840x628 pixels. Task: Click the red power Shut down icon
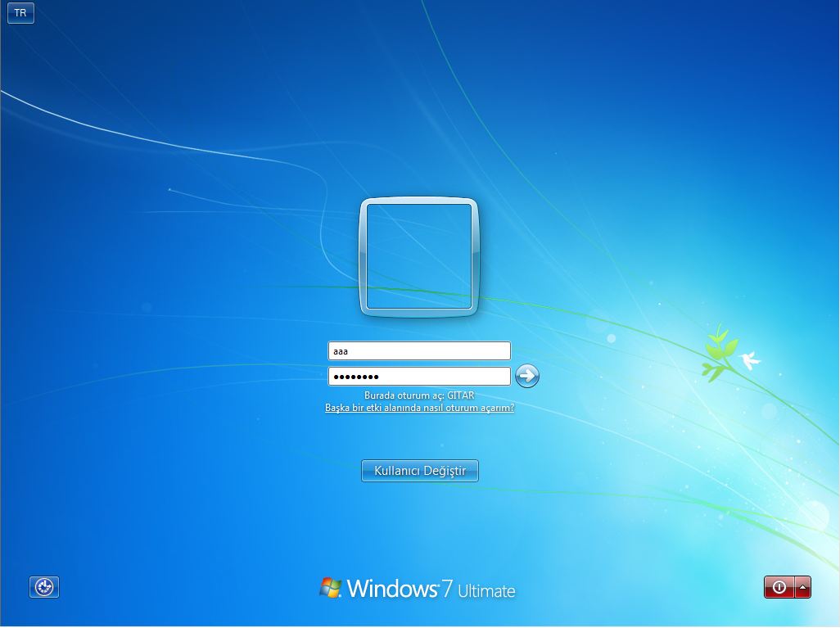pyautogui.click(x=778, y=587)
